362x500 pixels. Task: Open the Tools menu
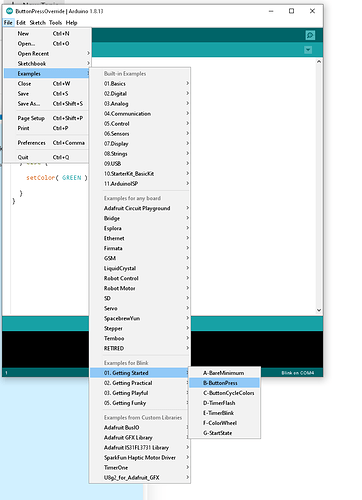coord(55,23)
